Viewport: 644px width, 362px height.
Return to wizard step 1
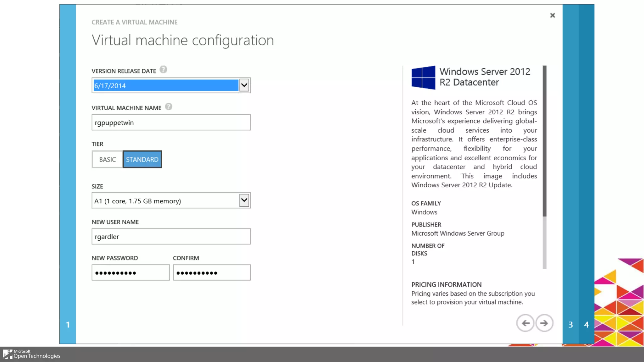click(68, 325)
